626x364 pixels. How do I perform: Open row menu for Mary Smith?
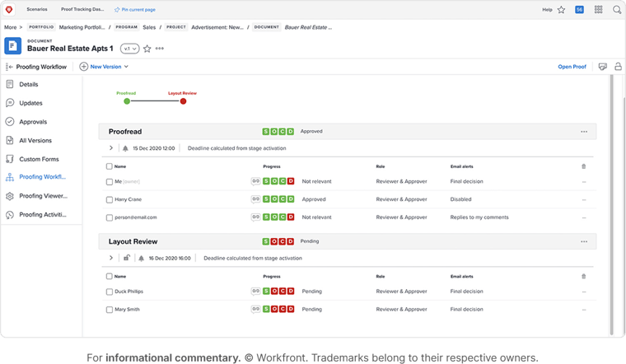tap(584, 310)
